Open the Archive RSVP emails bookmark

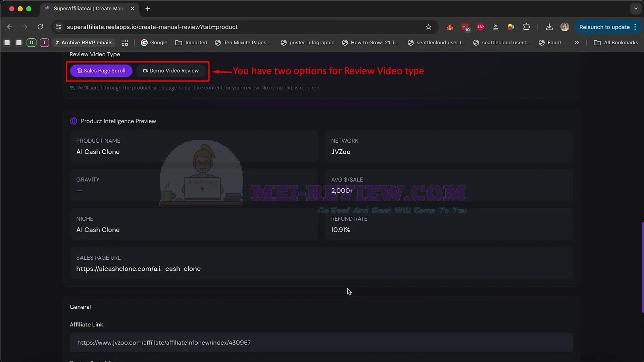[x=84, y=43]
